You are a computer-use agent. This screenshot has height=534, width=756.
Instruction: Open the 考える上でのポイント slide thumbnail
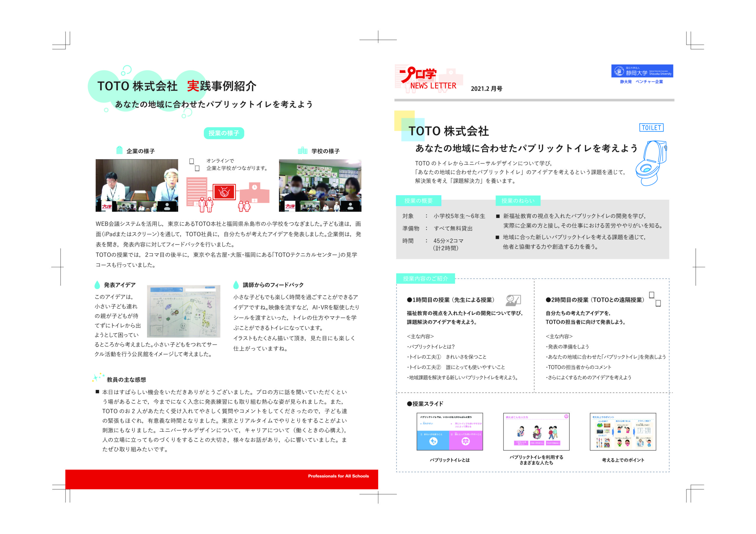coord(623,432)
